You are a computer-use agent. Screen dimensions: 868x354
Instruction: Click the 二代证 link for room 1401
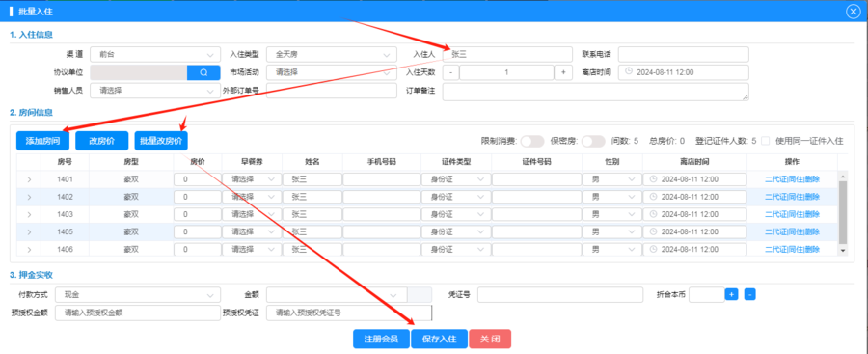[x=775, y=179]
